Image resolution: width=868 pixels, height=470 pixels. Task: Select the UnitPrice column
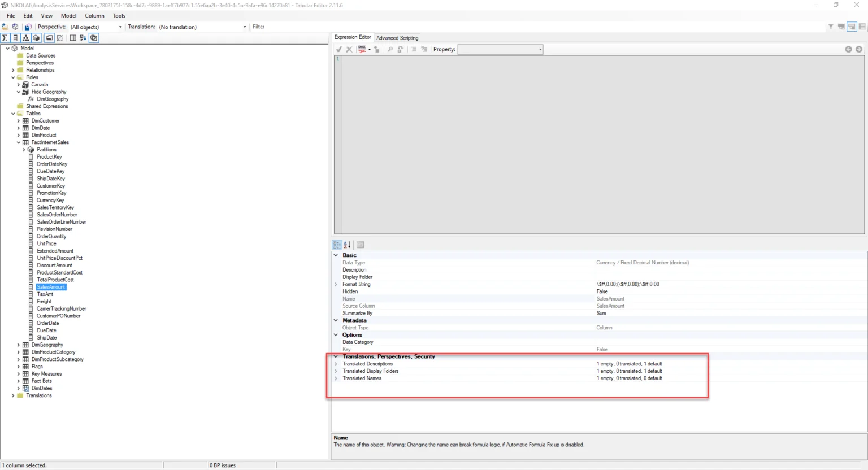(x=47, y=243)
